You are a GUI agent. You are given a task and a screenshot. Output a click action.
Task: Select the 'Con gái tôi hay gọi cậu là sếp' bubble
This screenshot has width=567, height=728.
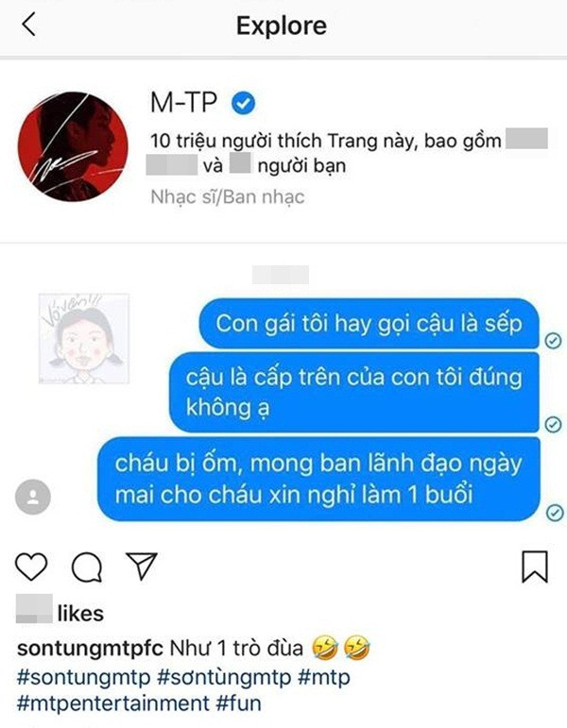(369, 324)
